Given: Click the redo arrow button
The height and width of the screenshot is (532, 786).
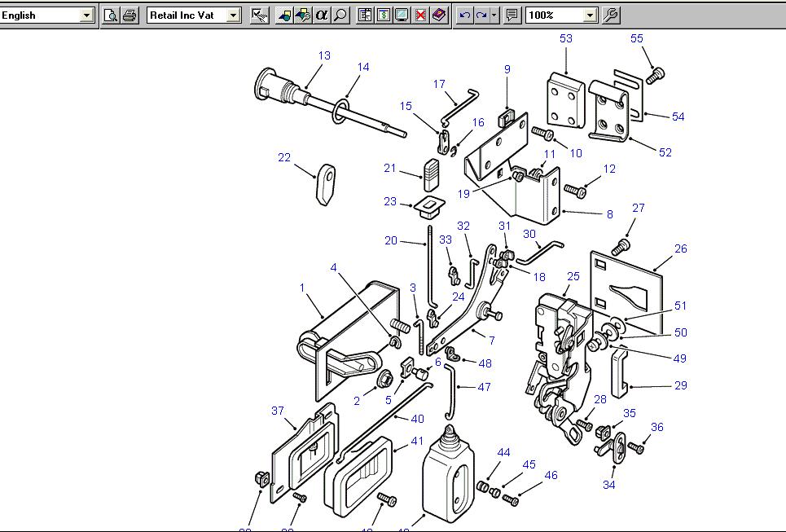Looking at the screenshot, I should (x=482, y=15).
